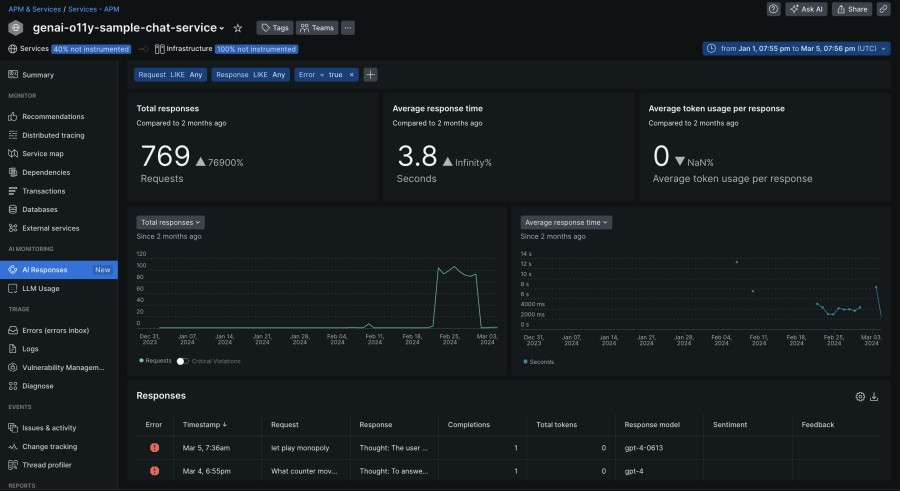Expand the Total responses chart dropdown
900x491 pixels.
click(170, 222)
